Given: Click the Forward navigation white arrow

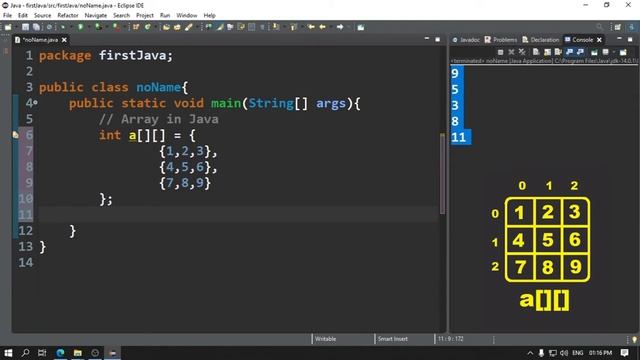Looking at the screenshot, I should coord(340,27).
